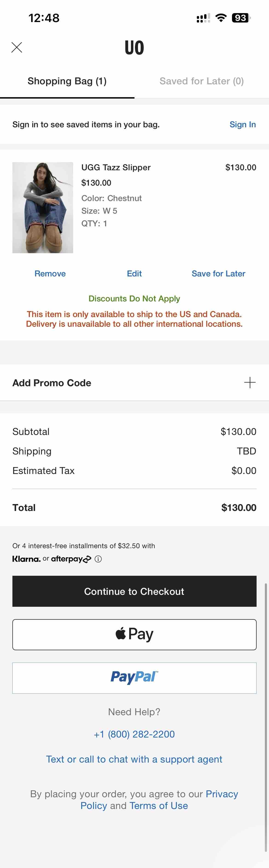Close the shopping bag with X icon

click(x=17, y=48)
